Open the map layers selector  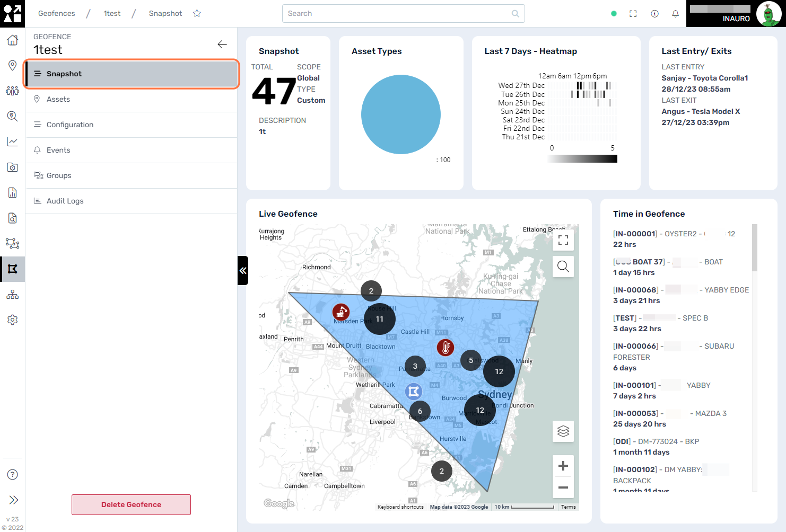563,431
